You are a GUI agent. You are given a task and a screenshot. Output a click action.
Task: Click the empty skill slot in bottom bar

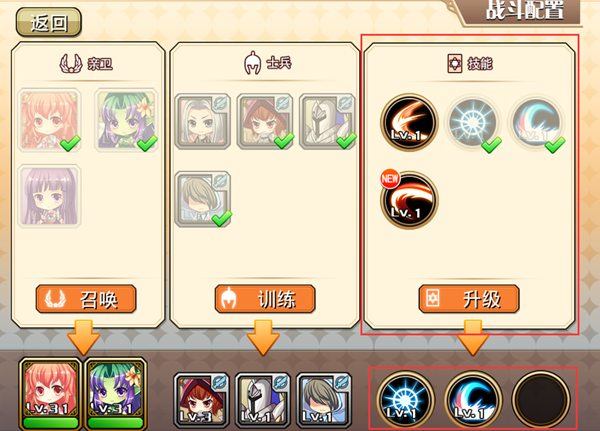click(x=541, y=399)
